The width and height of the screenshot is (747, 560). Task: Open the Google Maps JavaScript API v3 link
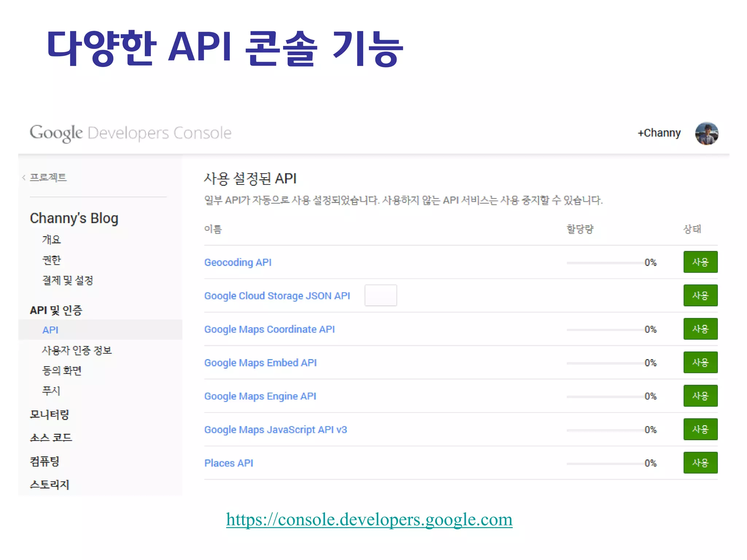coord(275,429)
